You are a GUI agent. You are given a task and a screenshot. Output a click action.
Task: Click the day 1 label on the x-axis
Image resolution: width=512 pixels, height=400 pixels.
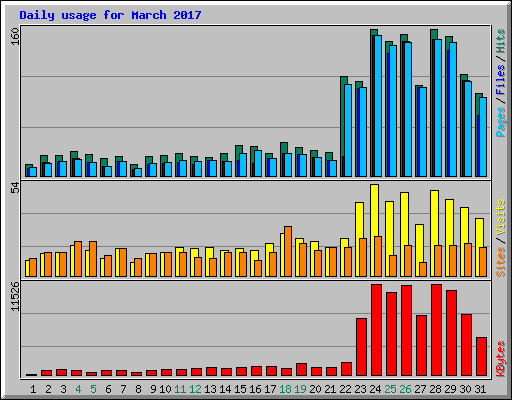tap(33, 389)
